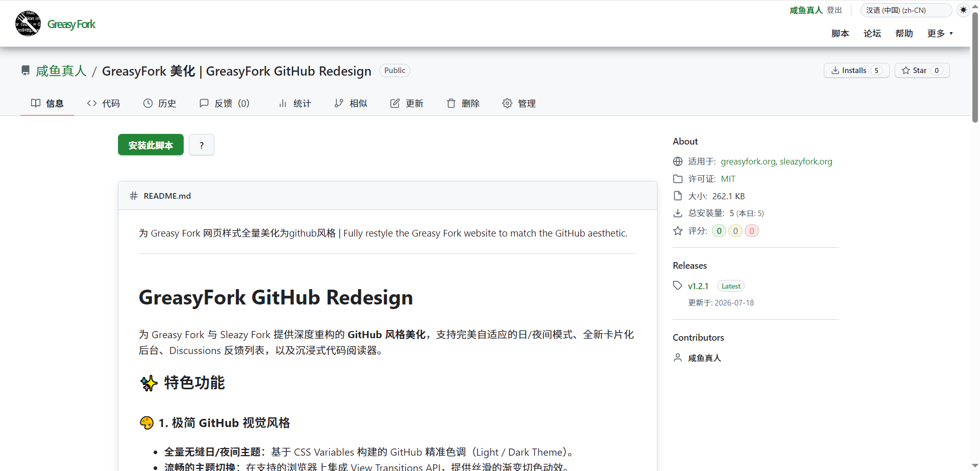Open the 历史 tab
The image size is (980, 471).
(x=159, y=103)
